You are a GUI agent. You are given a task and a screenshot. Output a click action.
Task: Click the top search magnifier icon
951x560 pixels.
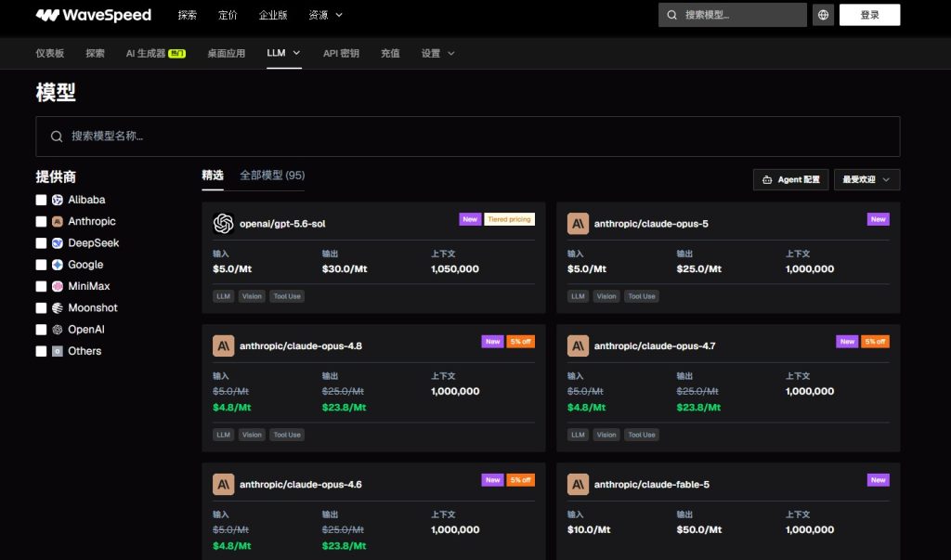click(x=672, y=15)
